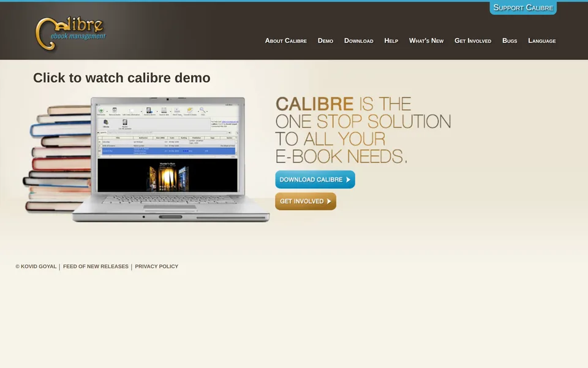Click the 'Click to watch calibre demo' heading
This screenshot has width=588, height=368.
point(121,78)
